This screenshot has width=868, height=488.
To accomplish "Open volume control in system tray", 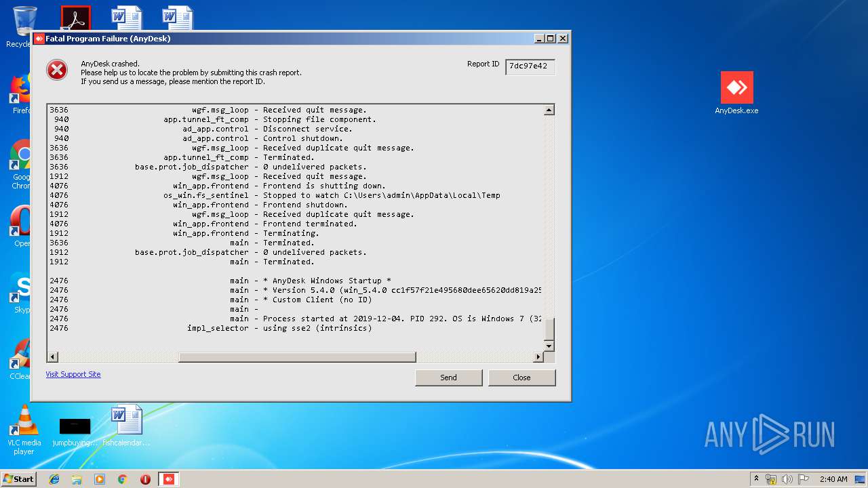I will 787,479.
